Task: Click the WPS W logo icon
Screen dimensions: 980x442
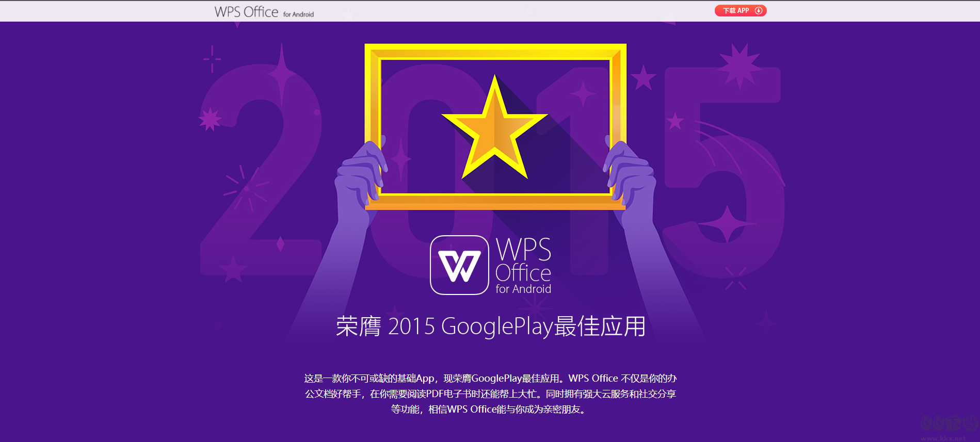Action: pyautogui.click(x=459, y=265)
